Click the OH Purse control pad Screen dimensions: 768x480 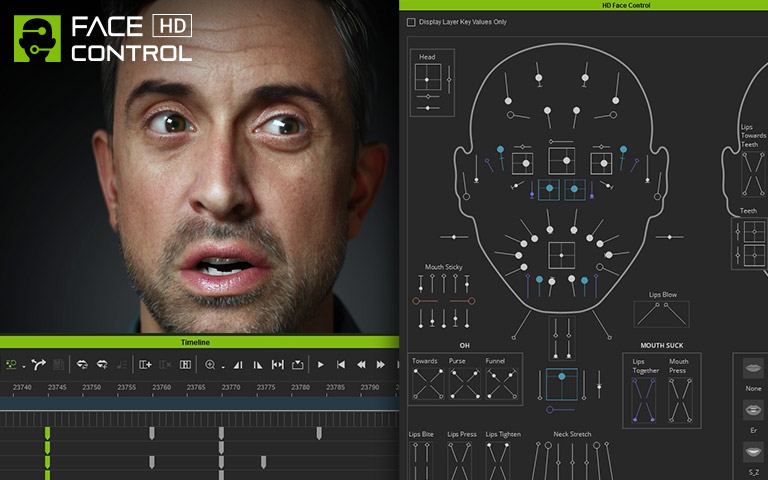464,384
